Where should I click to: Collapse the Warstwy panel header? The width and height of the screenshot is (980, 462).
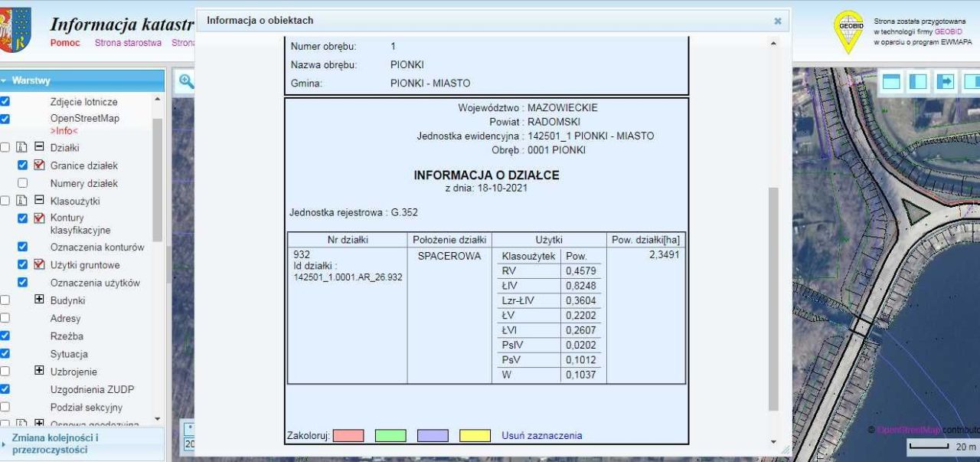click(x=82, y=80)
